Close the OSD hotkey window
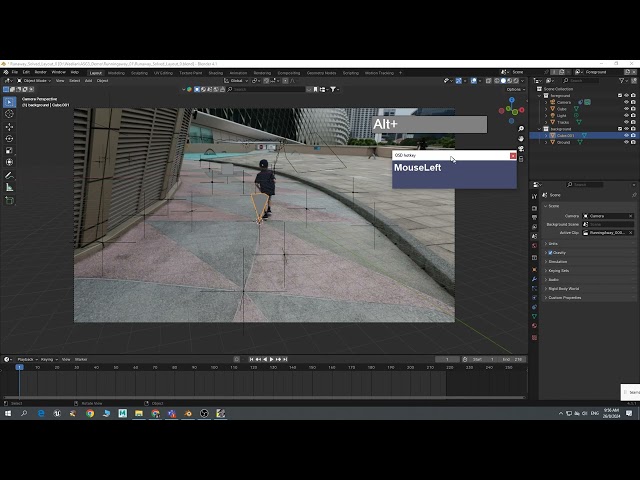640x480 pixels. (x=513, y=156)
